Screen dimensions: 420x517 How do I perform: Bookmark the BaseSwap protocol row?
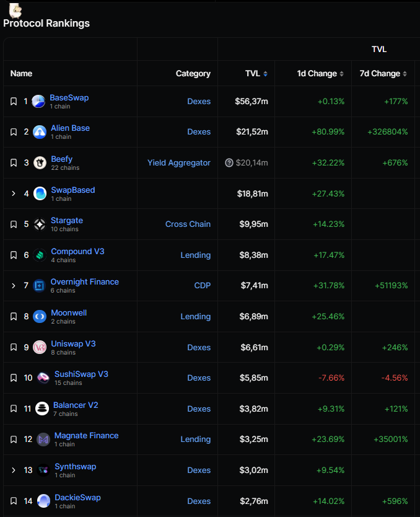click(x=14, y=101)
